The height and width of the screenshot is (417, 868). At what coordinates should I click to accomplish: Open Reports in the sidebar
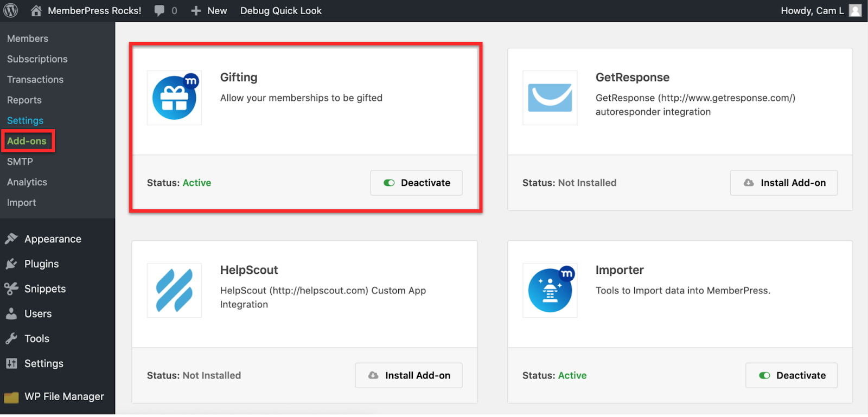coord(24,100)
